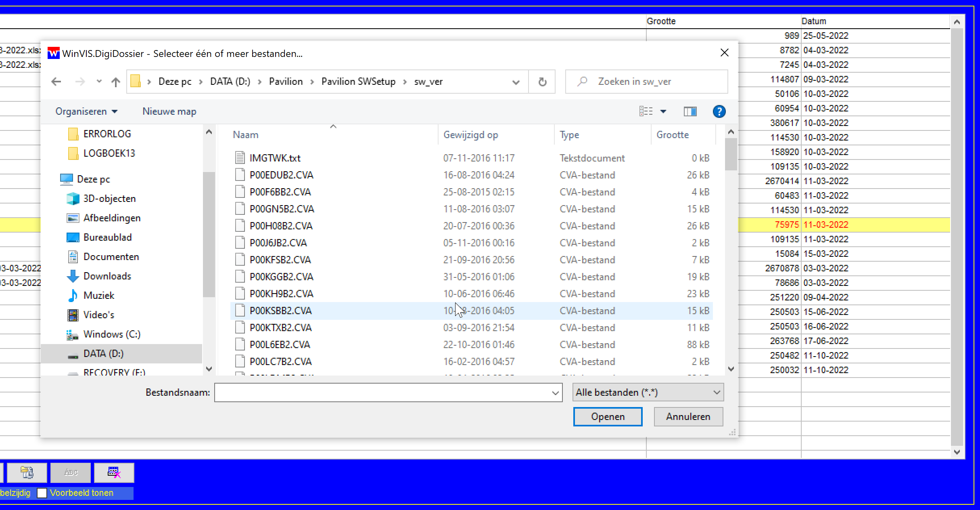980x510 pixels.
Task: Click the Zoeken in sw_ver search field
Action: pyautogui.click(x=654, y=82)
